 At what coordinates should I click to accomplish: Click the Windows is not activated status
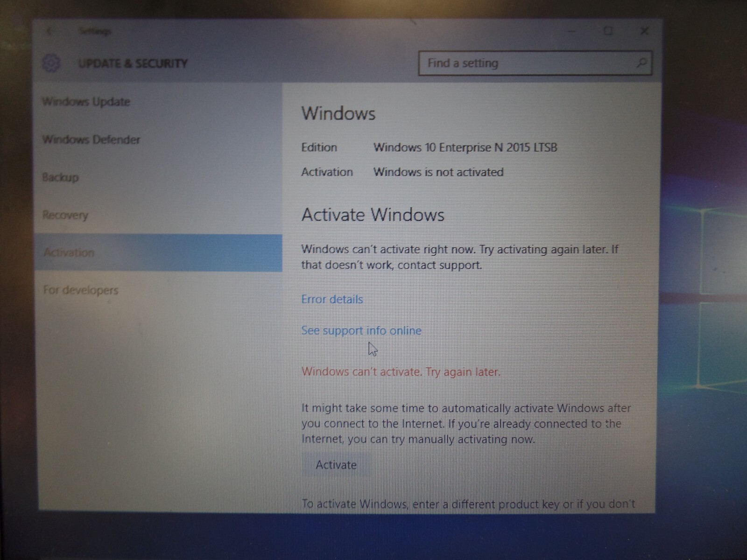[x=438, y=172]
